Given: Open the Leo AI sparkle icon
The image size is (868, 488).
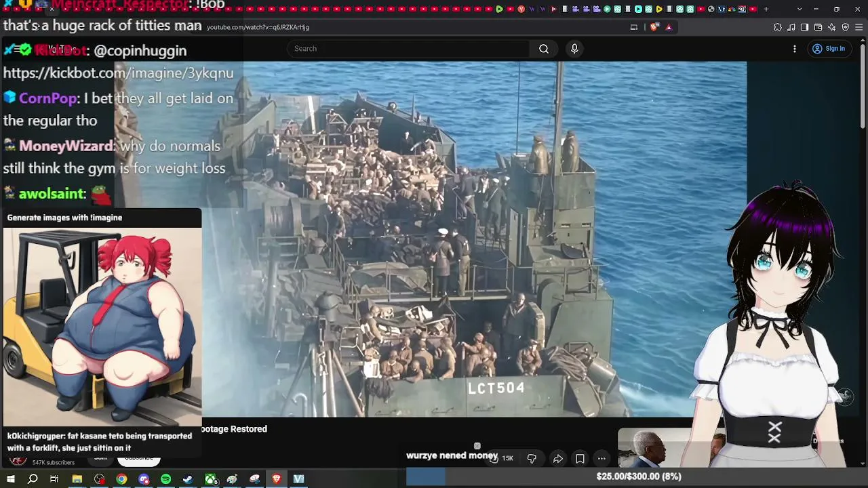Looking at the screenshot, I should tap(832, 27).
